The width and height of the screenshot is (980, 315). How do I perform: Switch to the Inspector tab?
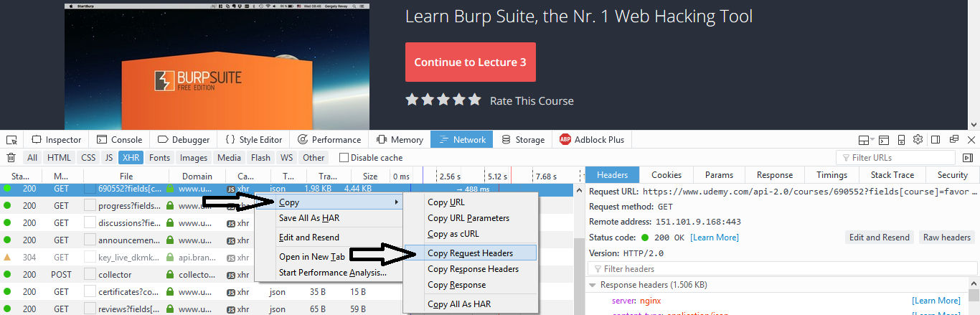(57, 140)
